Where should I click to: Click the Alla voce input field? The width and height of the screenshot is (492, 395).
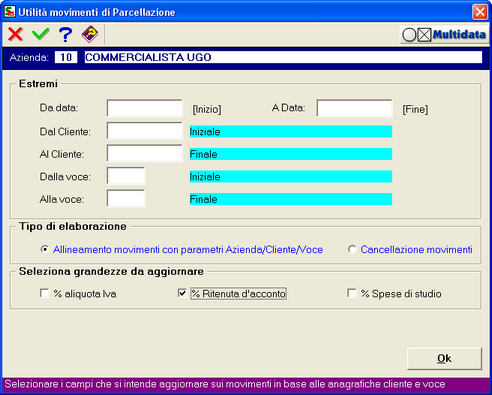click(x=126, y=198)
